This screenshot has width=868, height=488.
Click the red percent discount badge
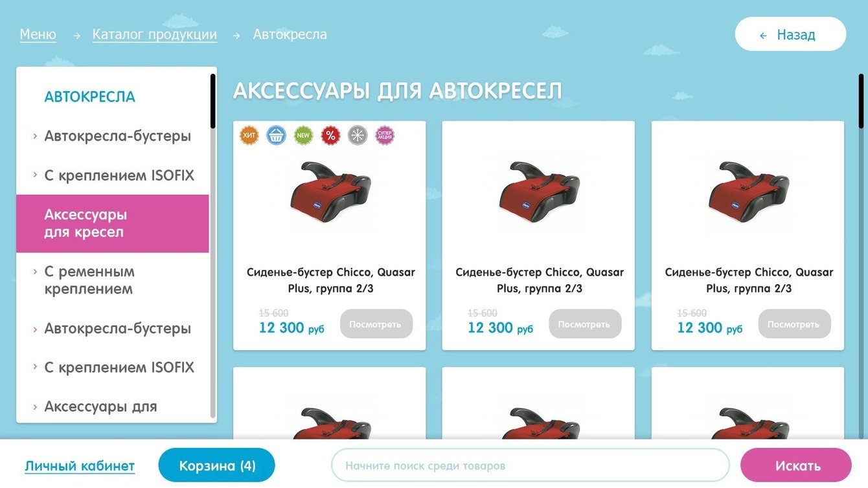pos(331,135)
